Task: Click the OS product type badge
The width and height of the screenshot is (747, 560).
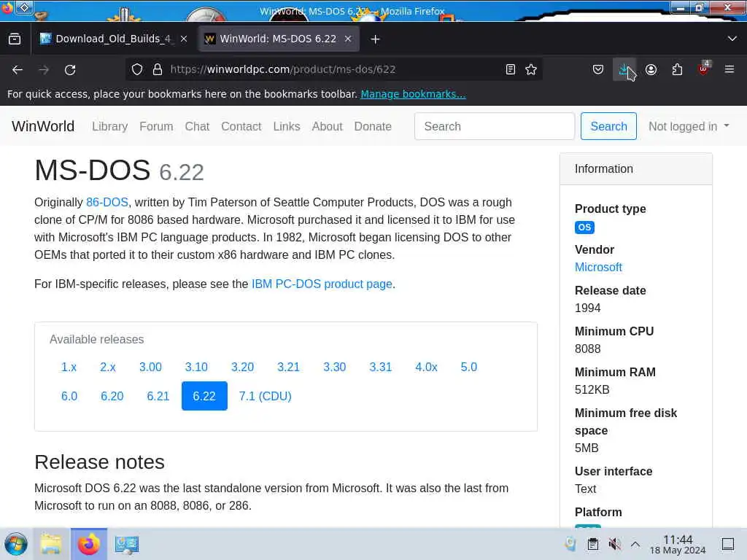Action: (584, 227)
